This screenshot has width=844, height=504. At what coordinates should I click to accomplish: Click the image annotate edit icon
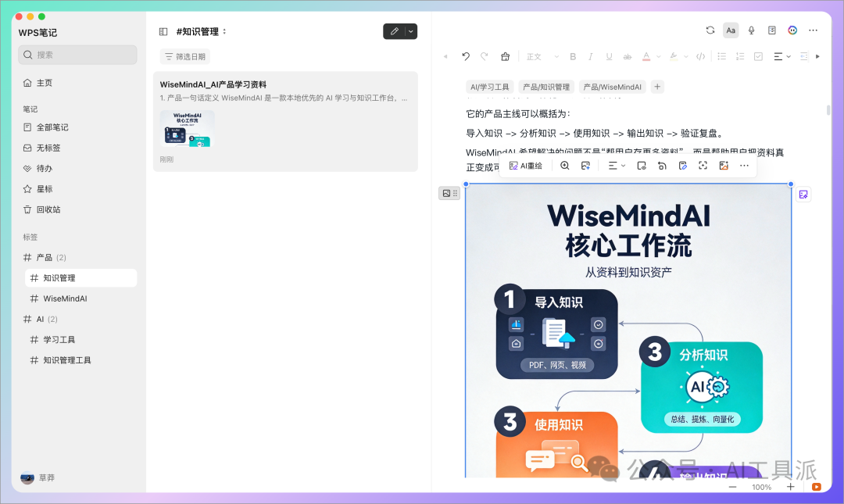[x=682, y=166]
